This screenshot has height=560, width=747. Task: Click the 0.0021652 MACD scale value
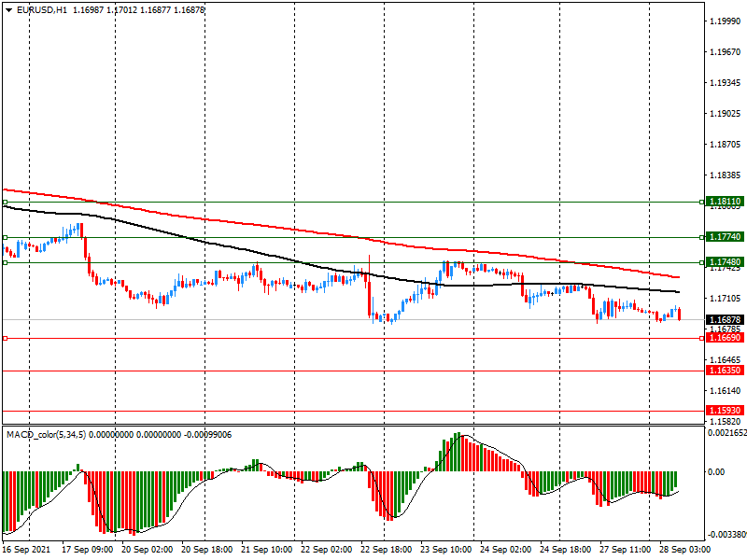coord(727,433)
